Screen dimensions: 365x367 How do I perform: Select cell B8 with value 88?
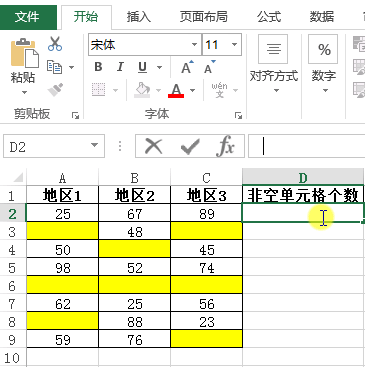135,321
